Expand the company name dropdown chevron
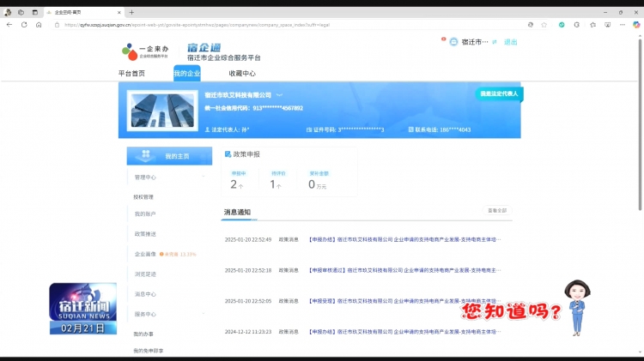 [x=279, y=95]
